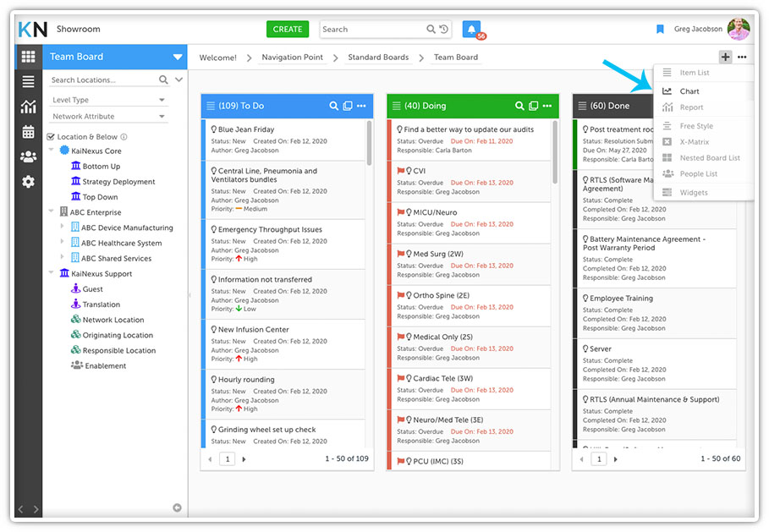Viewport: 769px width, 532px height.
Task: Click the Team Board breadcrumb
Action: coord(456,58)
